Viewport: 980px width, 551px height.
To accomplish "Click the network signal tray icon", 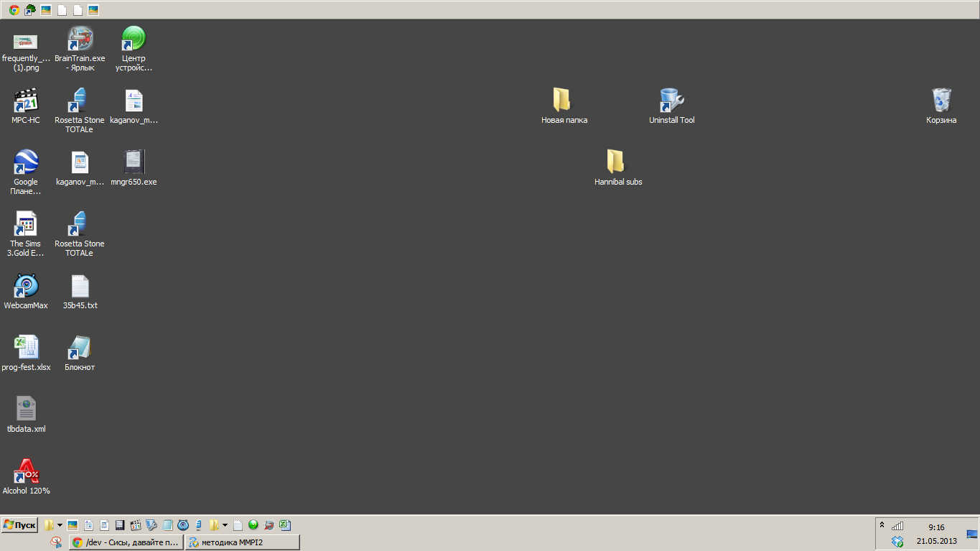I will point(897,526).
